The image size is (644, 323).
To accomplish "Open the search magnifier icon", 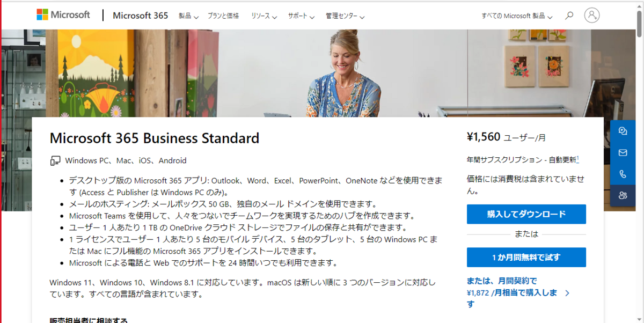I will point(569,16).
